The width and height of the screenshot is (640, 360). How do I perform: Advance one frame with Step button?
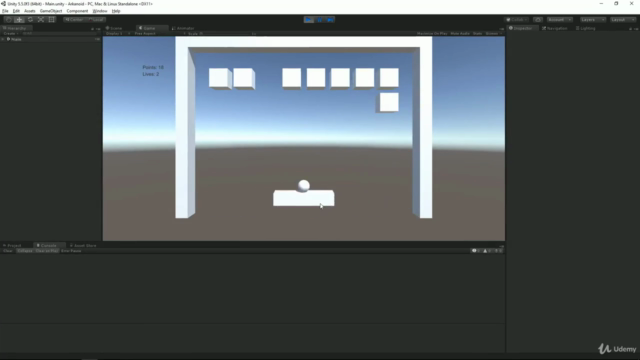pos(330,20)
